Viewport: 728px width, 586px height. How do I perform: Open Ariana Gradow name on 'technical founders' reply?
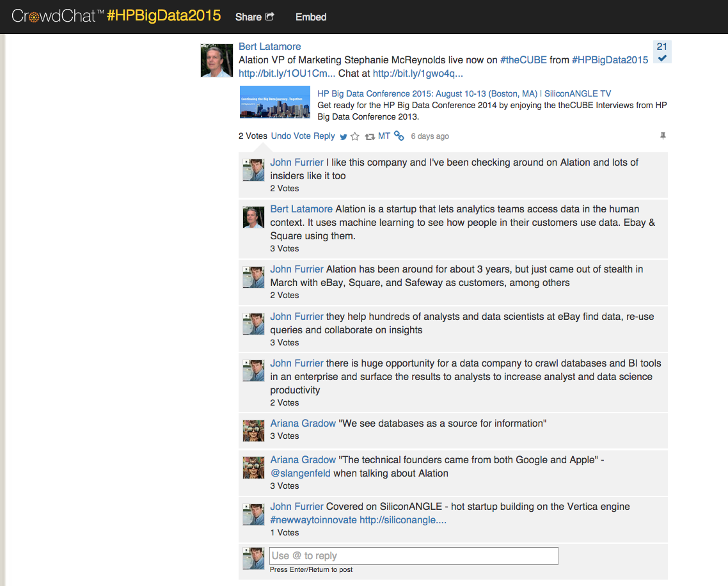pyautogui.click(x=303, y=460)
